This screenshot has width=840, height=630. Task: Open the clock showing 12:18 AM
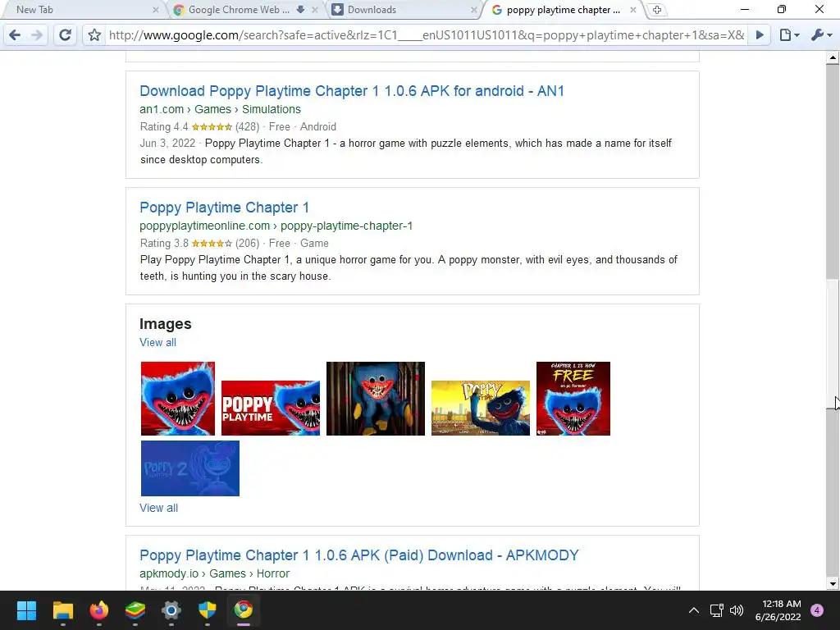click(x=778, y=610)
